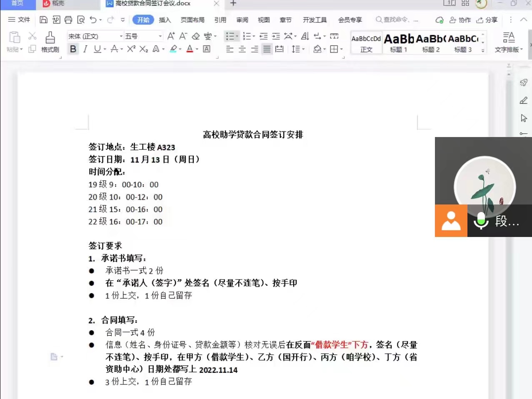Click the center alignment icon

click(242, 49)
